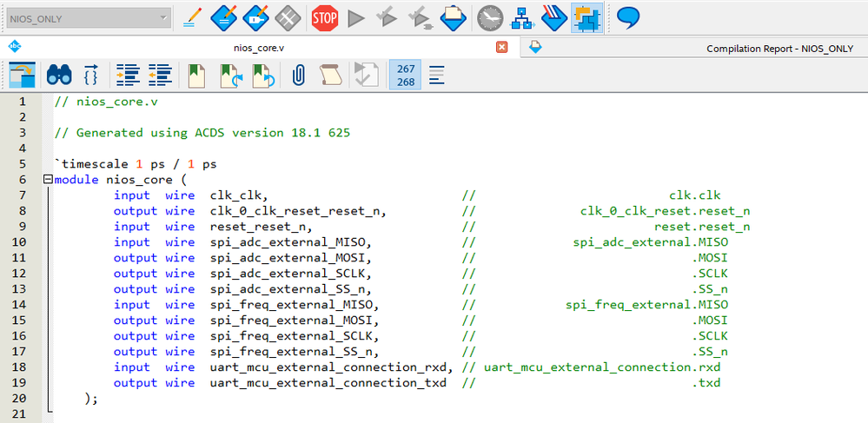
Task: Find matching delimiter braces icon
Action: [x=90, y=75]
